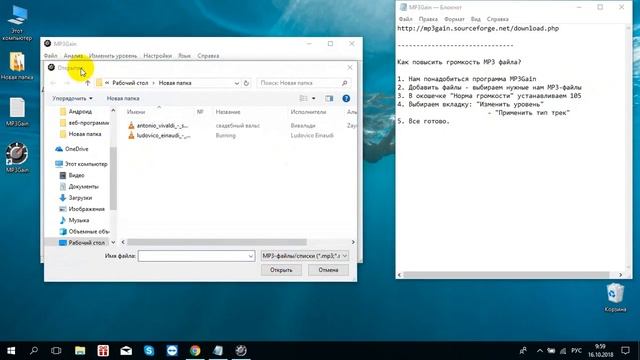Toggle the preview pane icon
This screenshot has height=360, width=640.
click(x=329, y=98)
